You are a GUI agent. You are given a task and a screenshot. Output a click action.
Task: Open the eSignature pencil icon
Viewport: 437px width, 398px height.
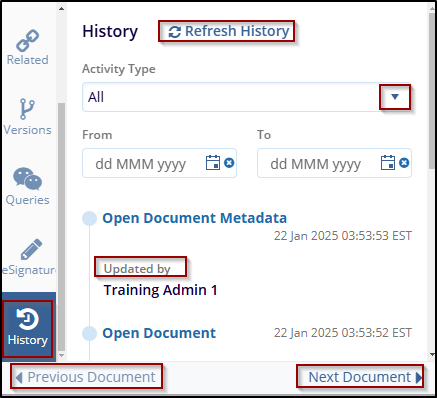[31, 249]
